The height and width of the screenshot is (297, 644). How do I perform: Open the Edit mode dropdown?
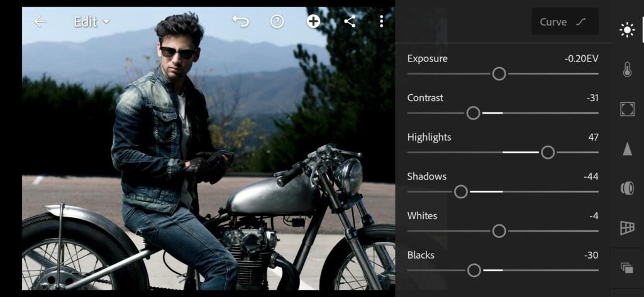(x=92, y=21)
